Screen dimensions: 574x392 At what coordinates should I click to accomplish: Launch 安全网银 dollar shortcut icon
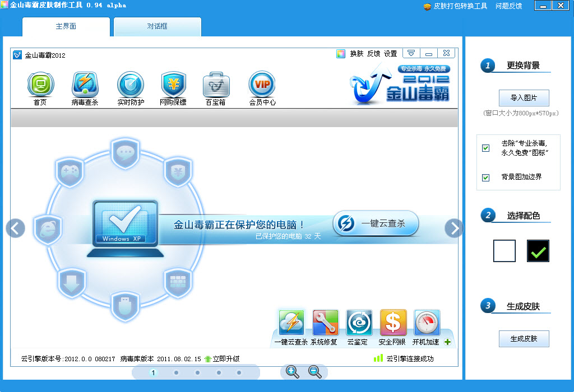click(x=393, y=323)
